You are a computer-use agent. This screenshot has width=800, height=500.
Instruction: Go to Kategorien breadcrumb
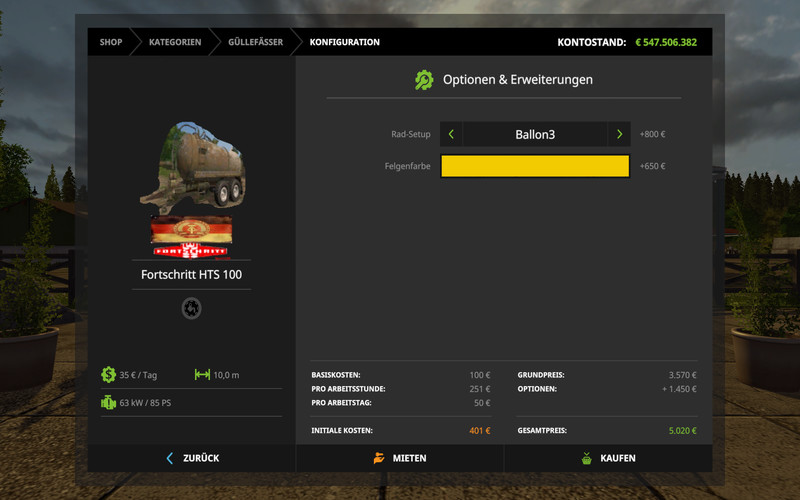175,42
